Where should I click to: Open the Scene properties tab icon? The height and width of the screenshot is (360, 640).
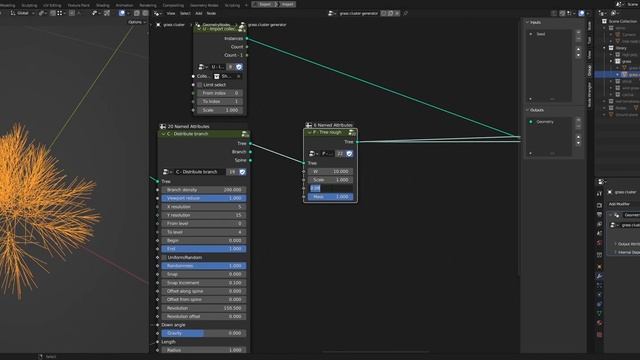(x=599, y=233)
